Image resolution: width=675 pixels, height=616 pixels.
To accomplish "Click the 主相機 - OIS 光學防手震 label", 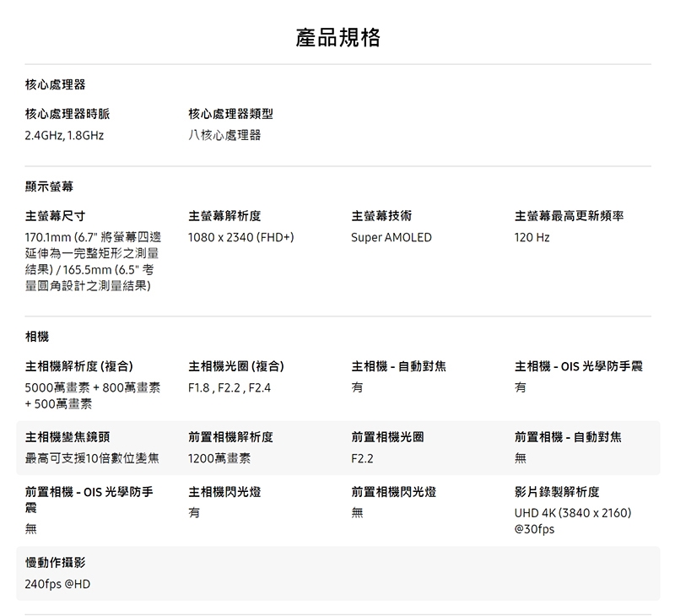I will pos(579,366).
